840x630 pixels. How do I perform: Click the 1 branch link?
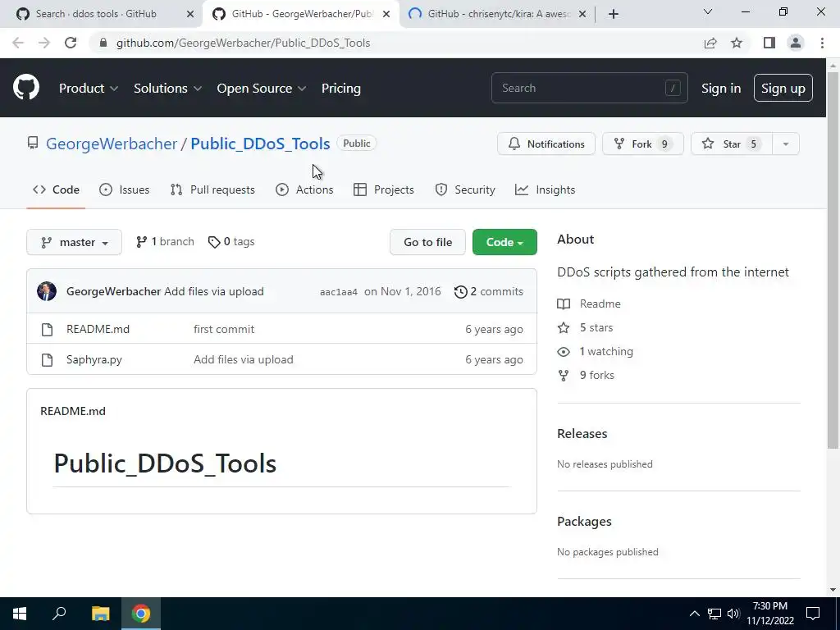(165, 242)
